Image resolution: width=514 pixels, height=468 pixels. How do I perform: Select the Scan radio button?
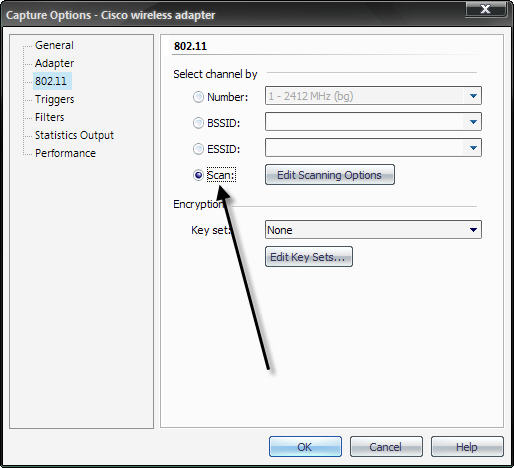click(198, 175)
